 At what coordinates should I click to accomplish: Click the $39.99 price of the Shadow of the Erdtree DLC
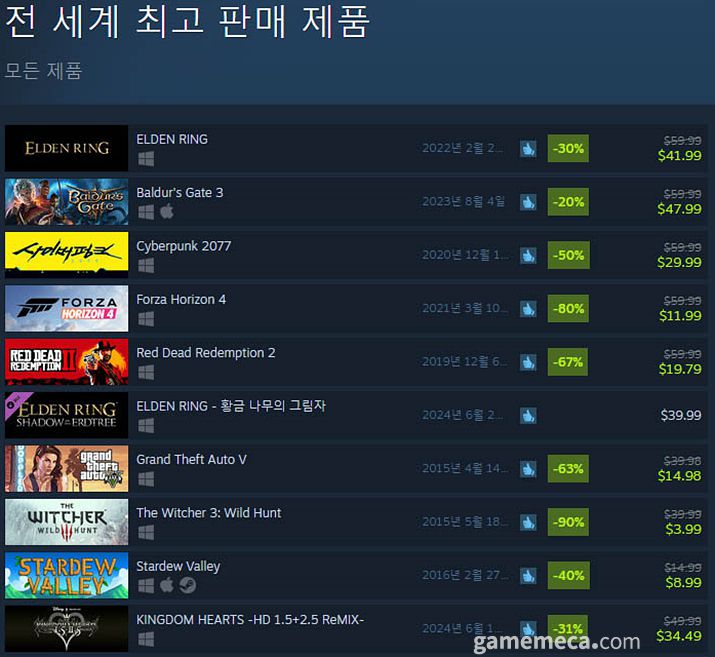tap(681, 415)
